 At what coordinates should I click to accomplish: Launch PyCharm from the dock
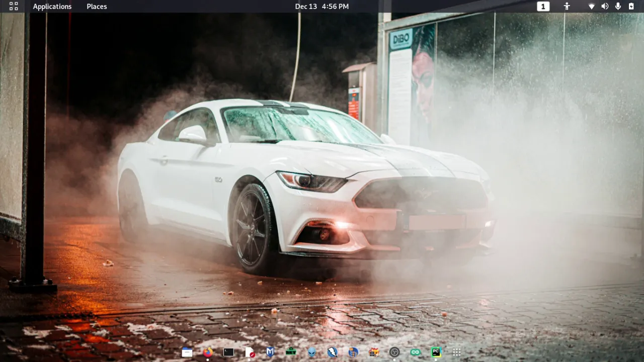(x=436, y=352)
